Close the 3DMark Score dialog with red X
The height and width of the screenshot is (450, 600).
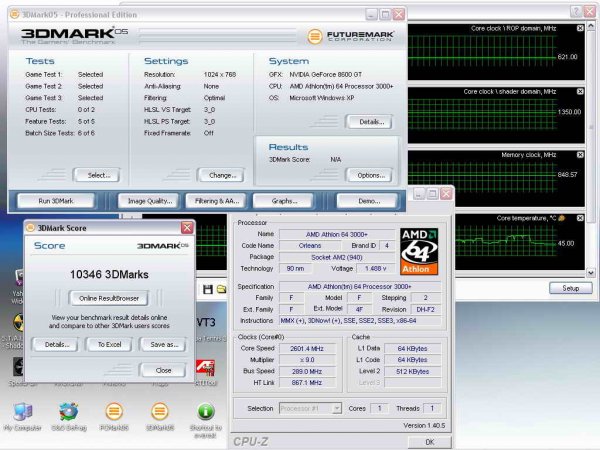click(187, 228)
